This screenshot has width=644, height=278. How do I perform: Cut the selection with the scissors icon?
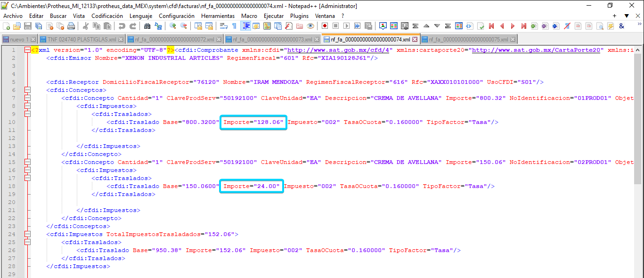(x=85, y=26)
